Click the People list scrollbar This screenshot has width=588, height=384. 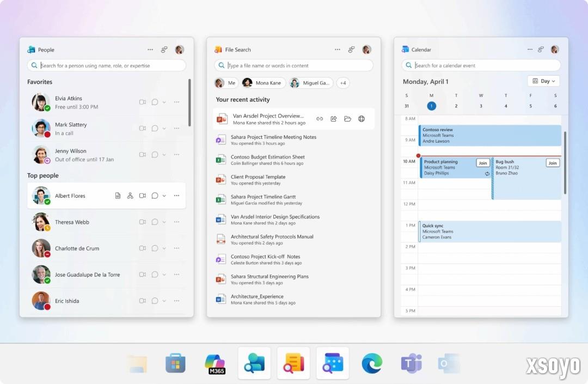(190, 102)
